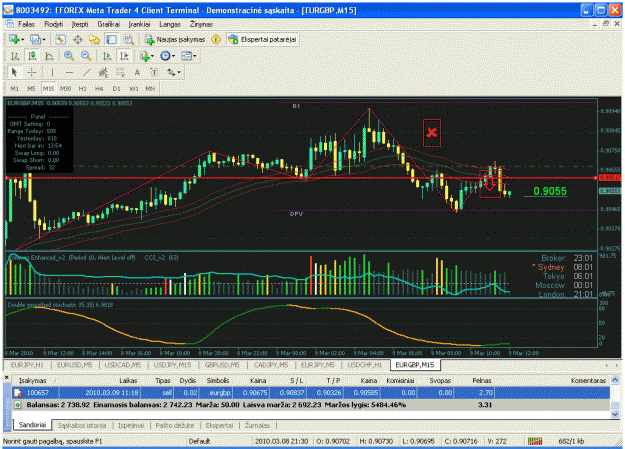Select the Arrows drawing tool

(171, 73)
